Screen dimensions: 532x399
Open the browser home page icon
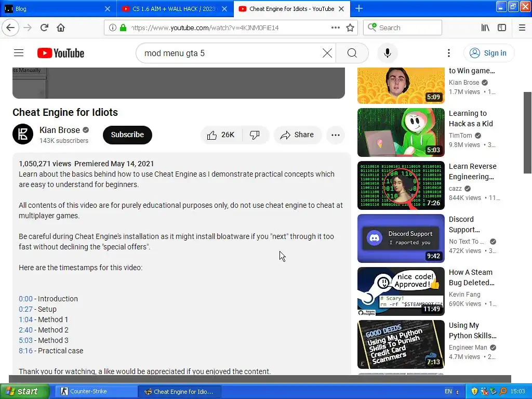click(61, 28)
